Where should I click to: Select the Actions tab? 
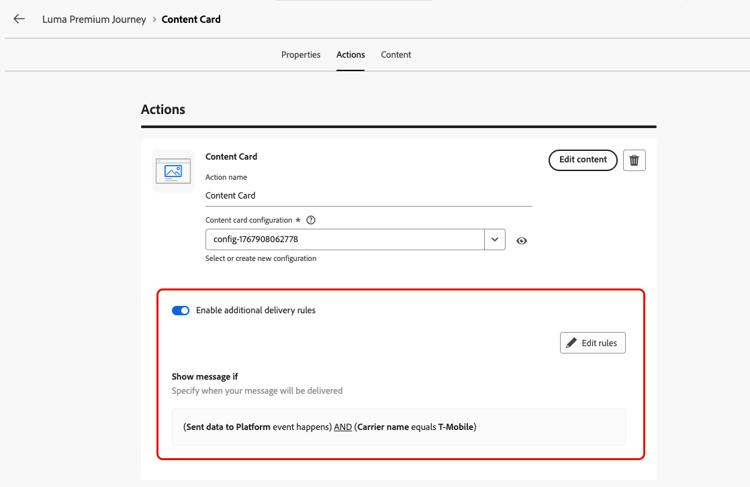pyautogui.click(x=350, y=55)
